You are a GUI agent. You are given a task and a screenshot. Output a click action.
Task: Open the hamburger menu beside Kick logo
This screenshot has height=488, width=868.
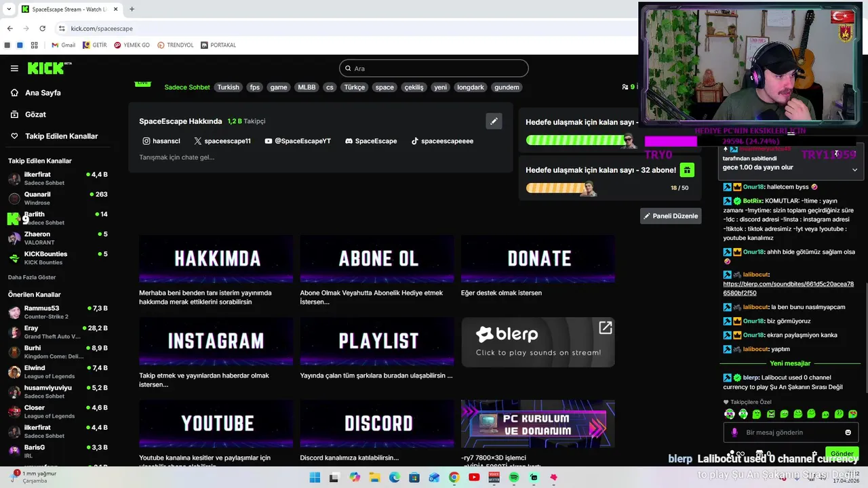tap(14, 68)
